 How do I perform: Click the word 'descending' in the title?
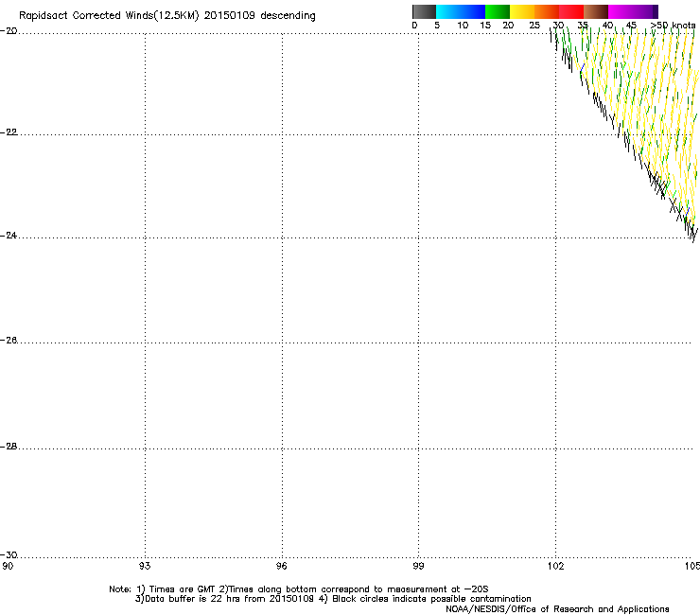(x=288, y=16)
